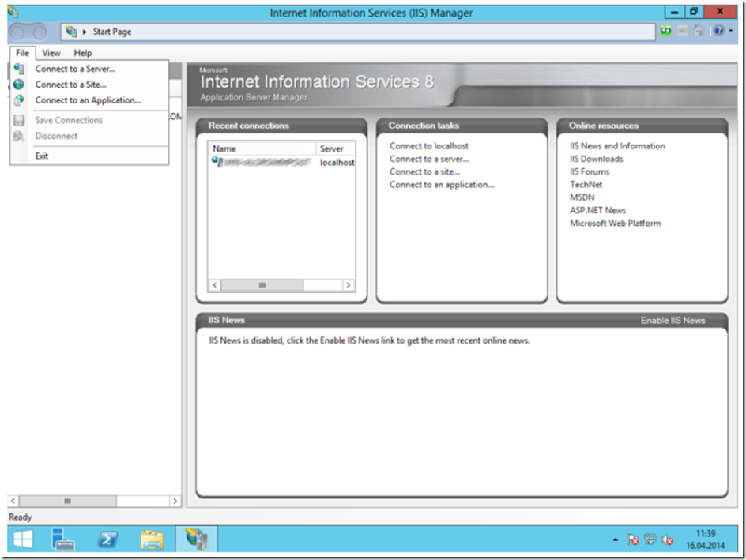Click the IIS Manager taskbar icon
Screen dimensions: 746x560
197,539
